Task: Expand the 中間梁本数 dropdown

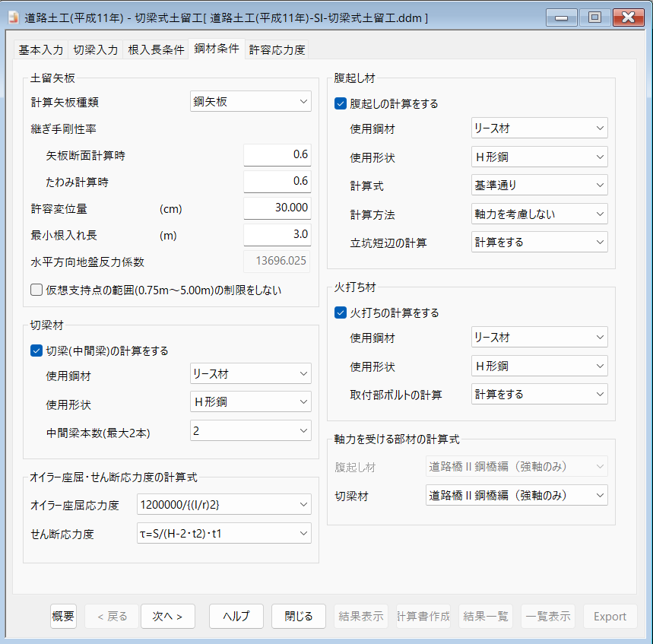Action: (250, 431)
